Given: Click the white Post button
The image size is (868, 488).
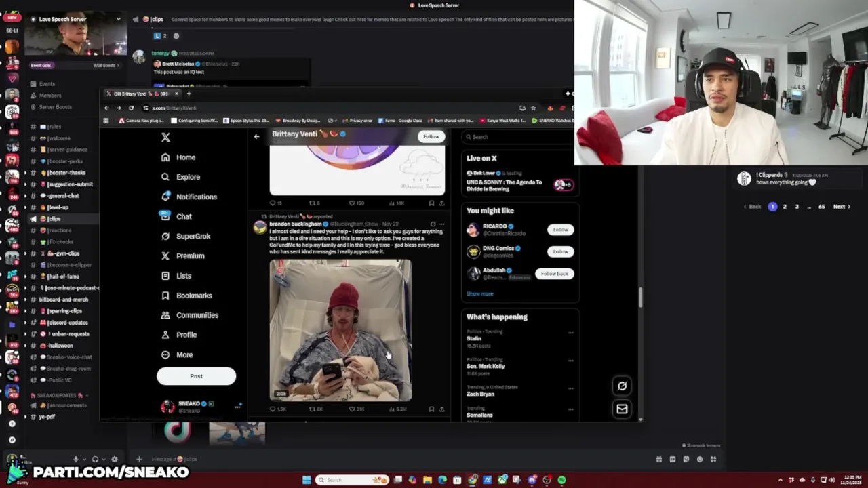Looking at the screenshot, I should 196,376.
